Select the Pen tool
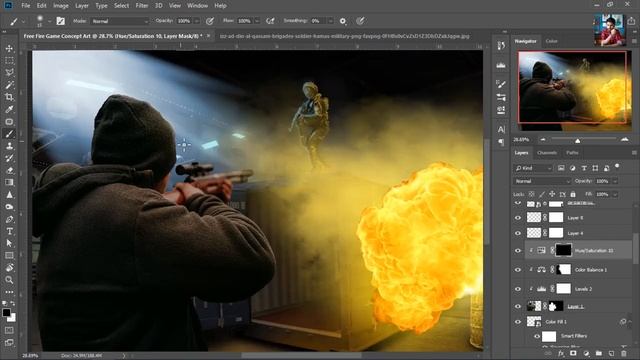Image resolution: width=640 pixels, height=360 pixels. pyautogui.click(x=9, y=219)
